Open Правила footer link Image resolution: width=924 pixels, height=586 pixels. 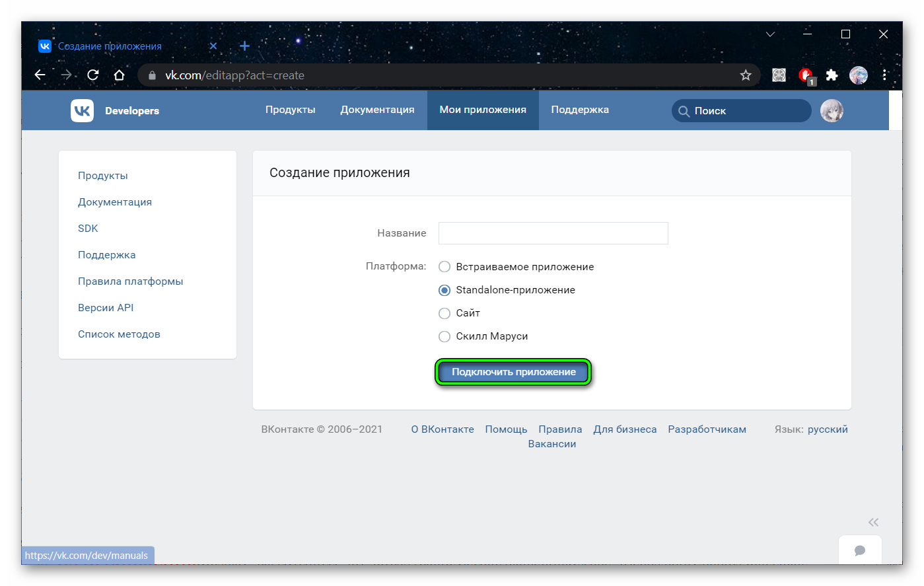(560, 429)
